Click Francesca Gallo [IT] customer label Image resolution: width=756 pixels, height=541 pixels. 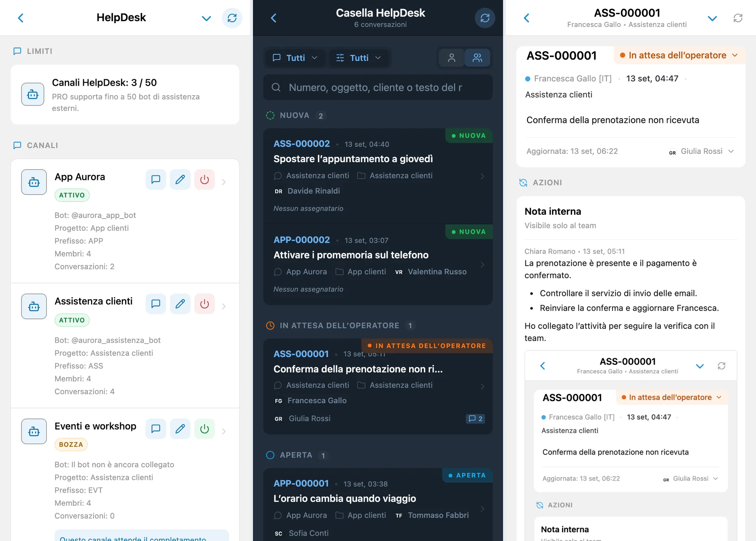click(573, 79)
